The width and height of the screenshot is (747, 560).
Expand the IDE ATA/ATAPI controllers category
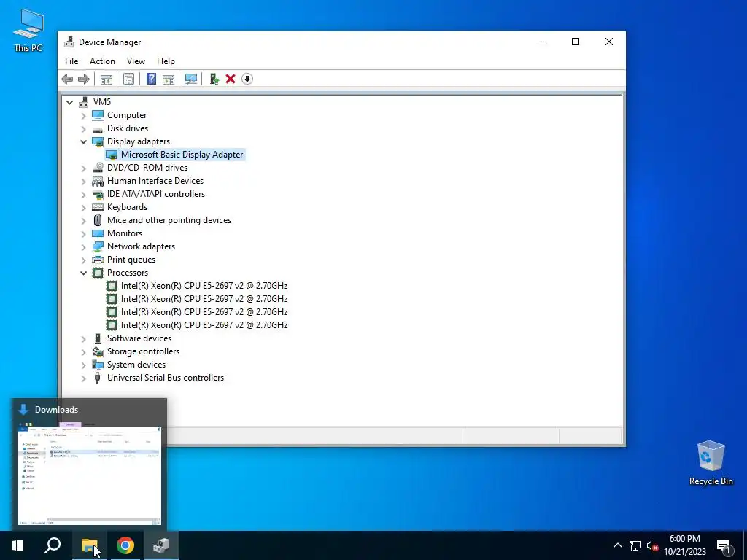click(83, 194)
